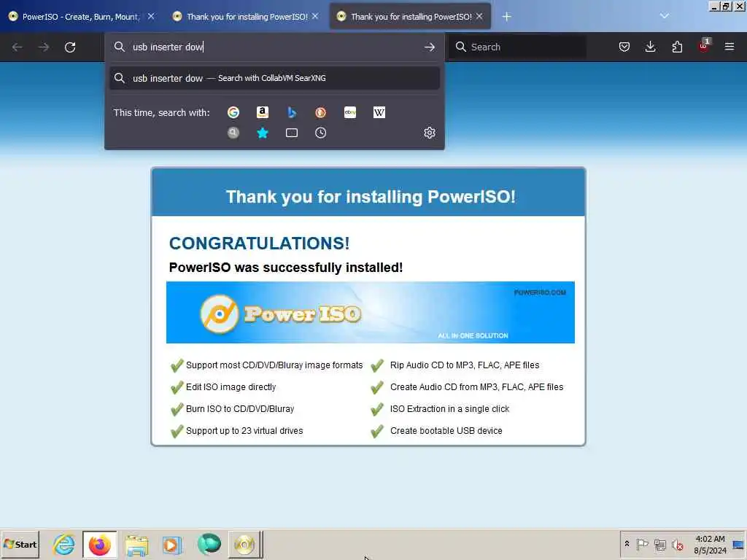Screen dimensions: 747x560
Task: Focus the address bar with 'usb inserter dow'
Action: coord(274,47)
